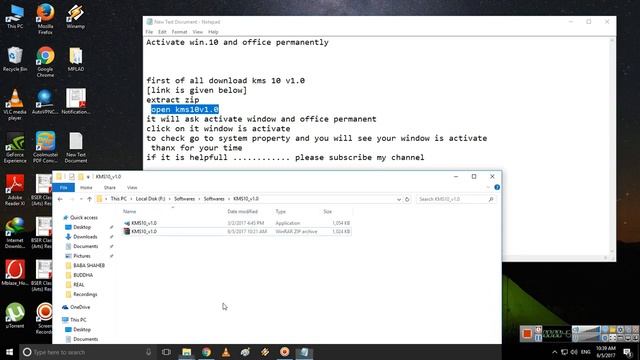Open Winamp desktop shortcut
The height and width of the screenshot is (360, 640).
(76, 16)
